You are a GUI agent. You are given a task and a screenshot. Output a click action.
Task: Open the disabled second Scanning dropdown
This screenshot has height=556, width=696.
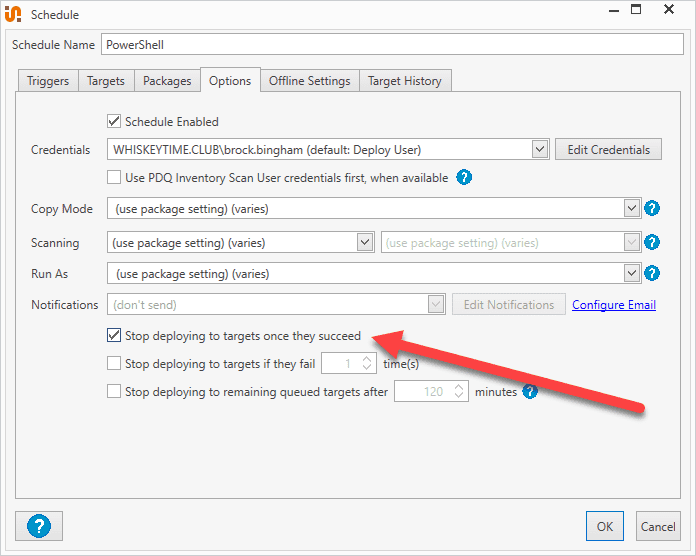pyautogui.click(x=632, y=242)
